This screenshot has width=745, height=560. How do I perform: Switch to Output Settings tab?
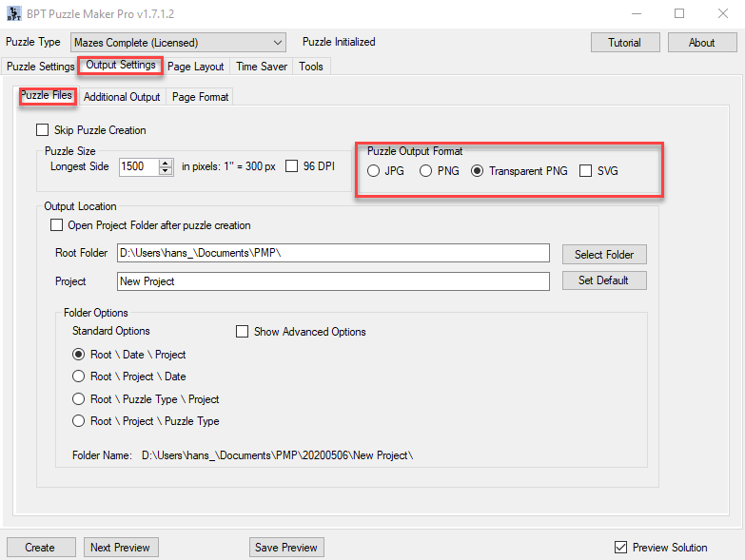pyautogui.click(x=121, y=65)
